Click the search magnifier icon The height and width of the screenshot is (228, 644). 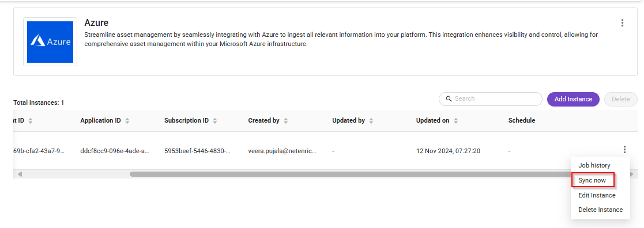(x=449, y=99)
